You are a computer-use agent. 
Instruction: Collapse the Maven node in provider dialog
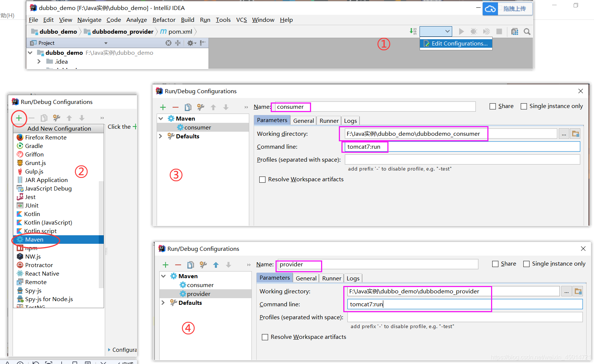[163, 276]
